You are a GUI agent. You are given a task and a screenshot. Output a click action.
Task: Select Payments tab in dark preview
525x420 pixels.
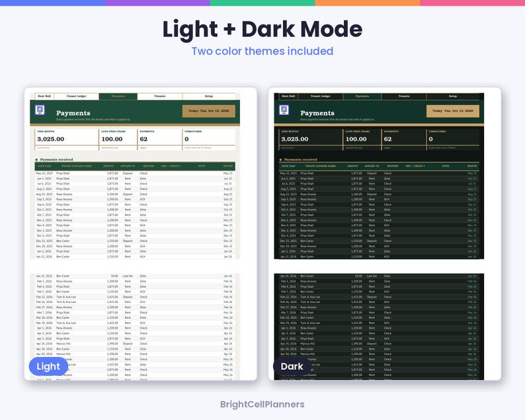point(362,96)
